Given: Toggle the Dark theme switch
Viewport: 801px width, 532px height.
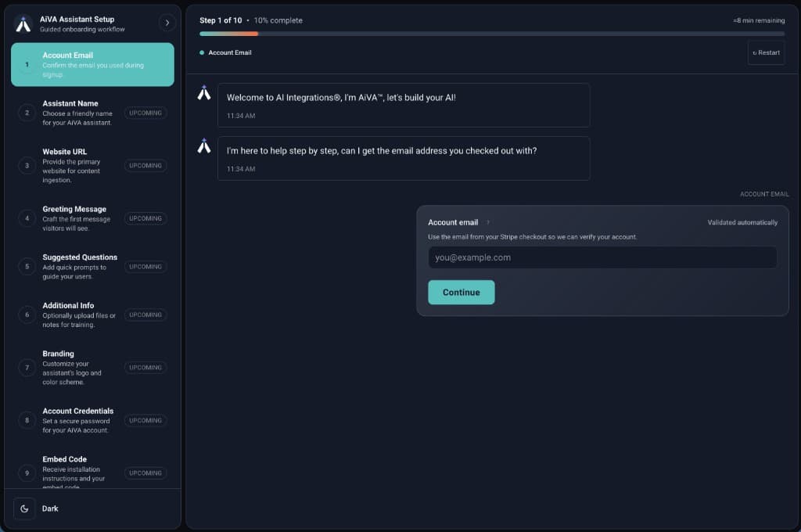Looking at the screenshot, I should [49, 509].
